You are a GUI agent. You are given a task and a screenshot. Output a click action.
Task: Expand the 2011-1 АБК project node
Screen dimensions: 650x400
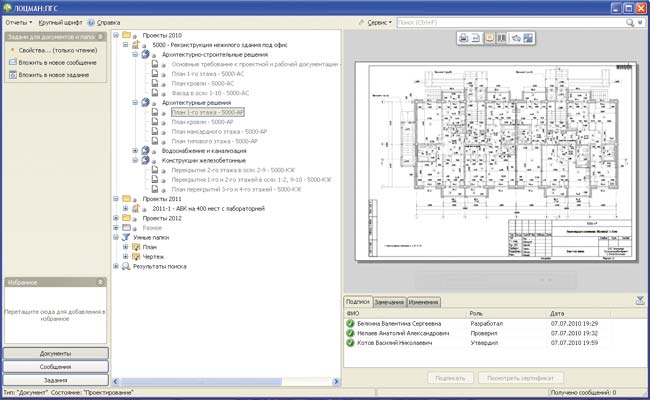tap(126, 208)
